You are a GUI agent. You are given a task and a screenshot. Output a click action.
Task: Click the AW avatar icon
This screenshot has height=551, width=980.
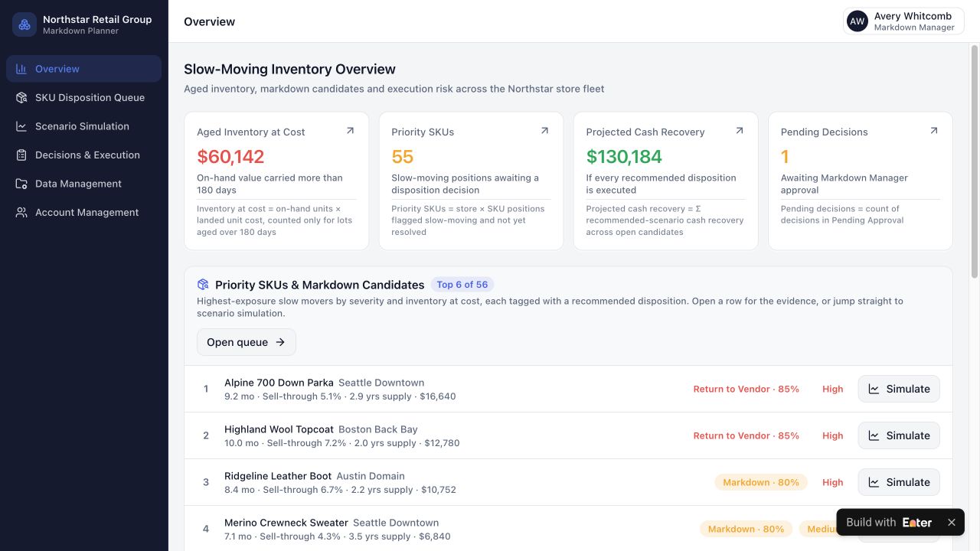pyautogui.click(x=857, y=21)
